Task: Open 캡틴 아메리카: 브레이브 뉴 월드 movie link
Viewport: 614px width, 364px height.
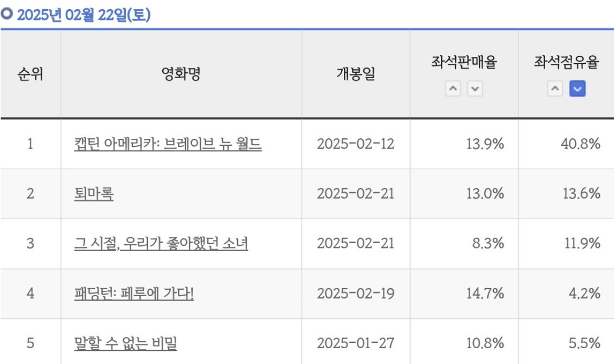Action: (x=168, y=144)
